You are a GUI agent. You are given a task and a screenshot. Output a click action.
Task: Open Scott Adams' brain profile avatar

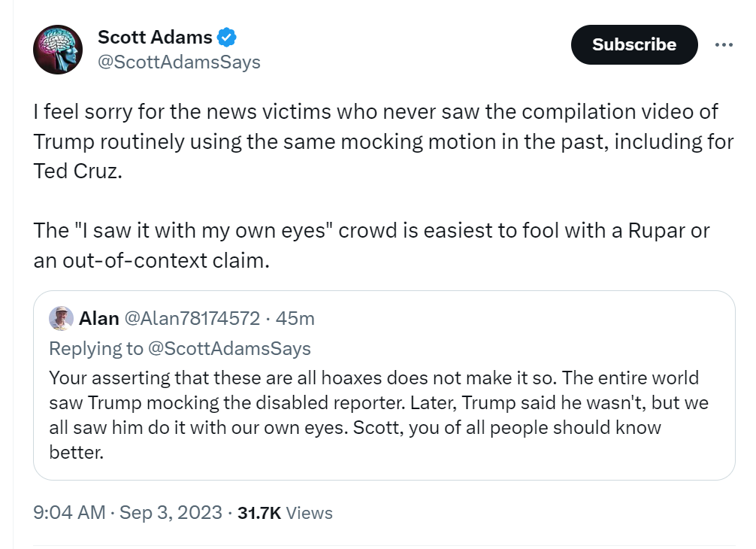click(x=58, y=49)
